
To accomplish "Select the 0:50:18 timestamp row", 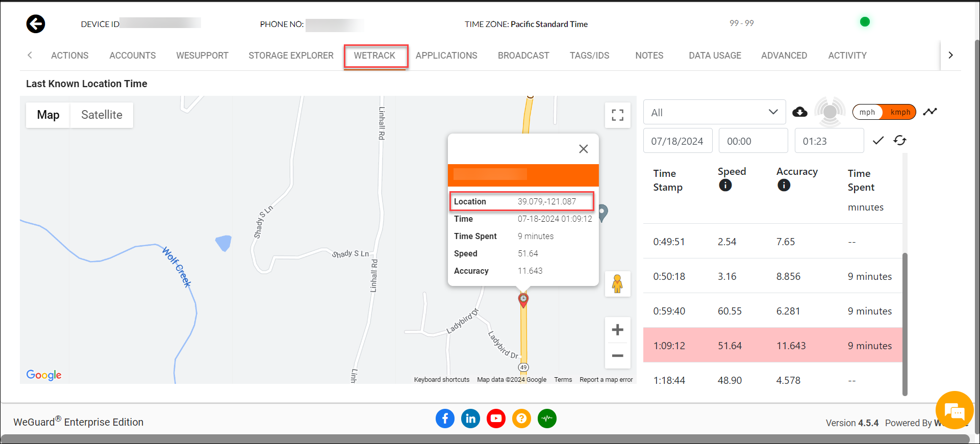I will tap(773, 276).
